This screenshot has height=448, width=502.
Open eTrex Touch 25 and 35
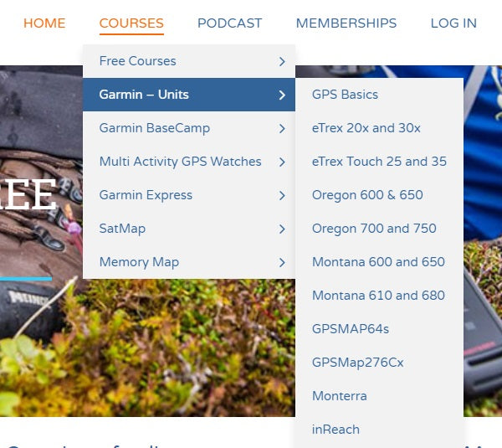pyautogui.click(x=379, y=162)
